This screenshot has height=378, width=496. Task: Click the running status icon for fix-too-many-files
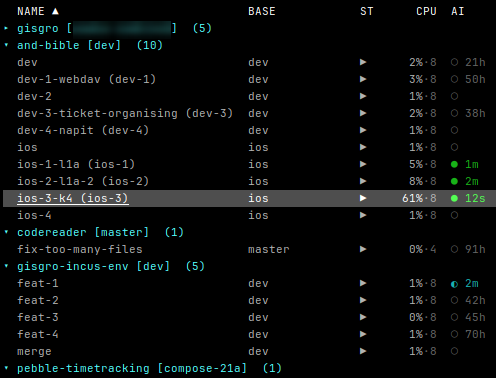click(363, 249)
